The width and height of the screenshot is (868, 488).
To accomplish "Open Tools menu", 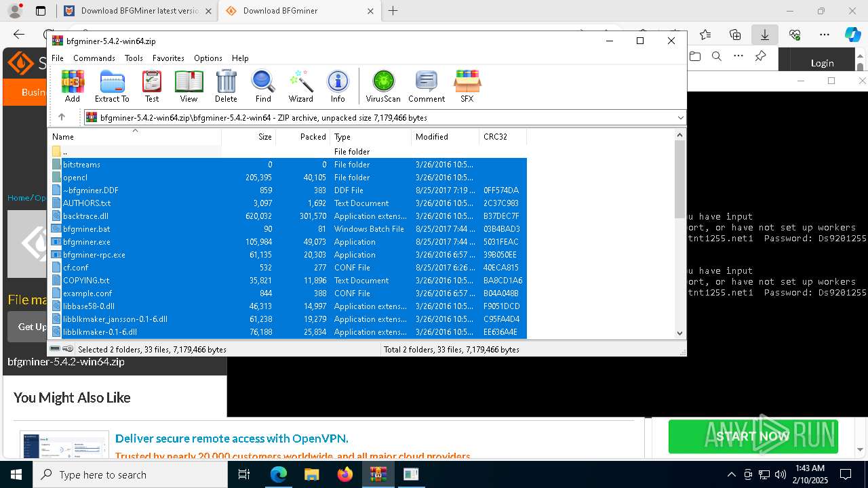I will click(x=134, y=58).
